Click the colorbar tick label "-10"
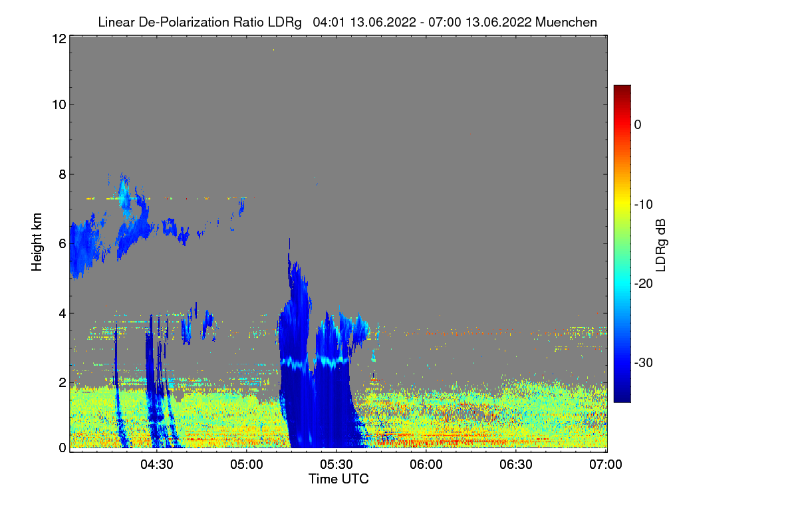Viewport: 798px width, 532px height. (644, 204)
